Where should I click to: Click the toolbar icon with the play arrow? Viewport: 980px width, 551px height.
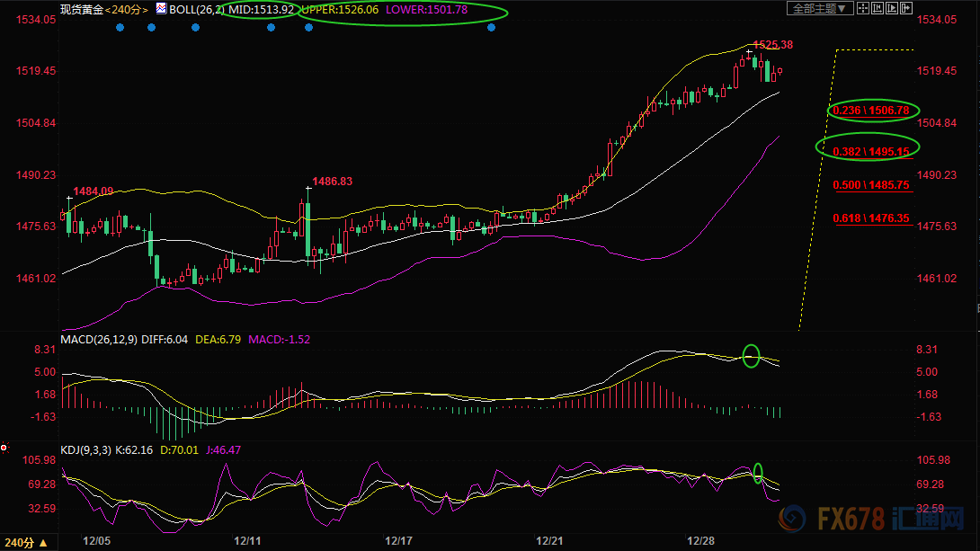[891, 8]
